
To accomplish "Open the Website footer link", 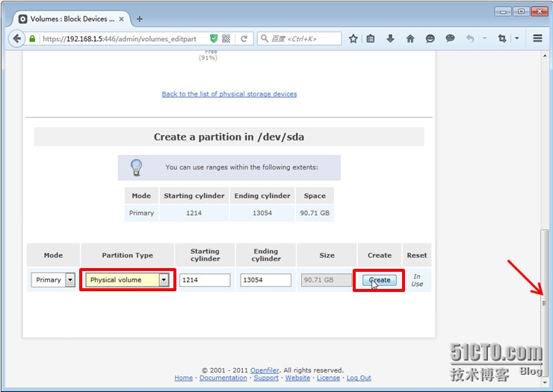I will click(x=297, y=378).
